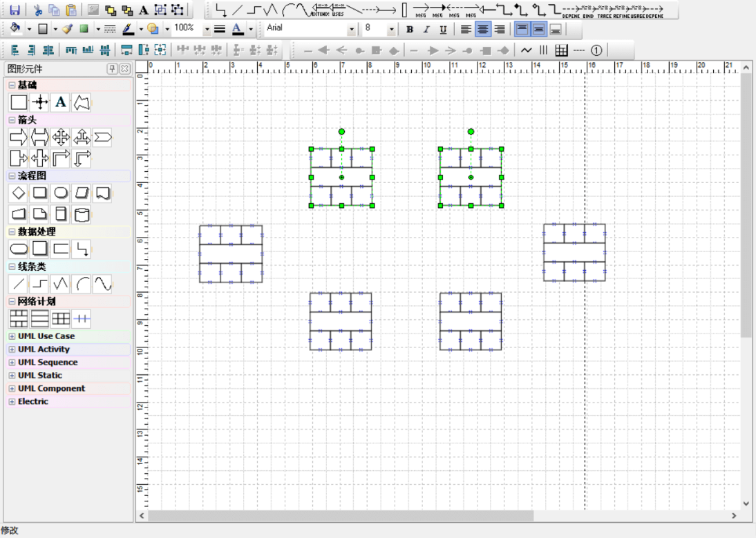756x538 pixels.
Task: Choose the right arrow shape in 箭头
Action: coord(19,137)
